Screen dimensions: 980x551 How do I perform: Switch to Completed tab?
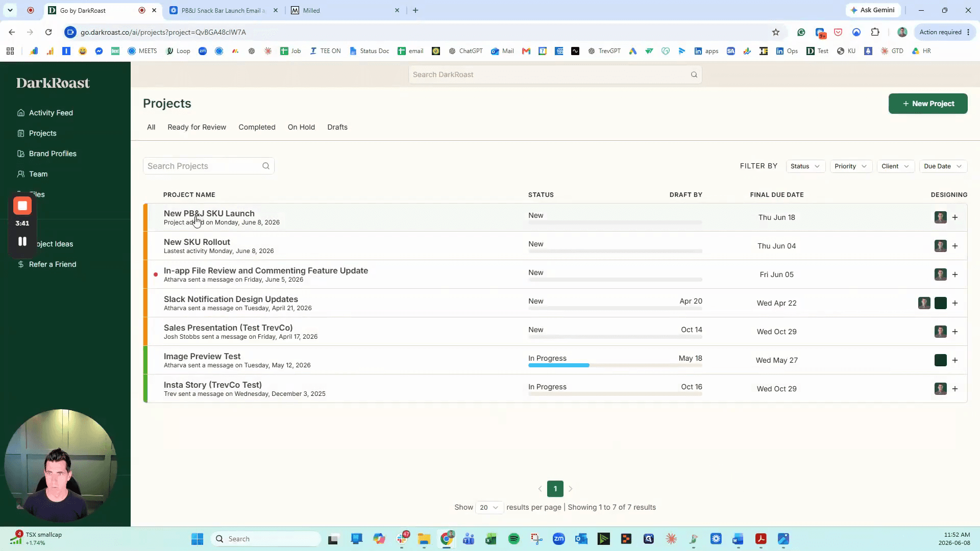pyautogui.click(x=257, y=127)
